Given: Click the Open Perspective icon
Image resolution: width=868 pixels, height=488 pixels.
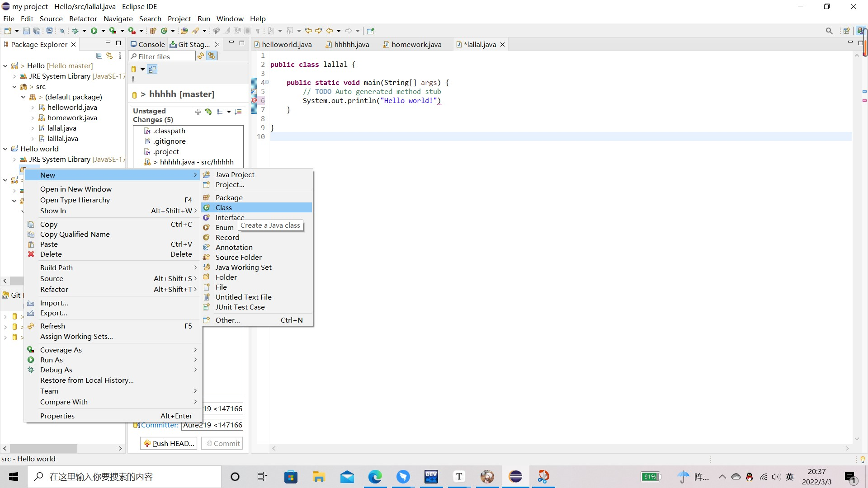Looking at the screenshot, I should (x=847, y=31).
